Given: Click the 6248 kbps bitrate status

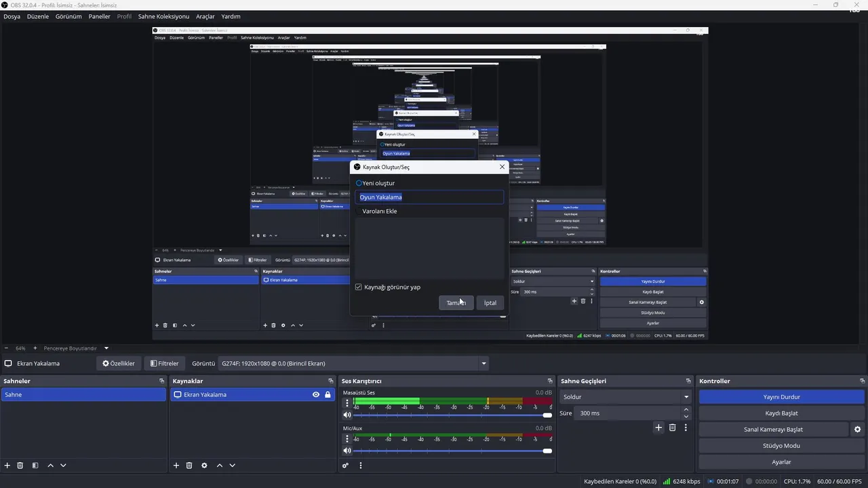Looking at the screenshot, I should (x=682, y=481).
